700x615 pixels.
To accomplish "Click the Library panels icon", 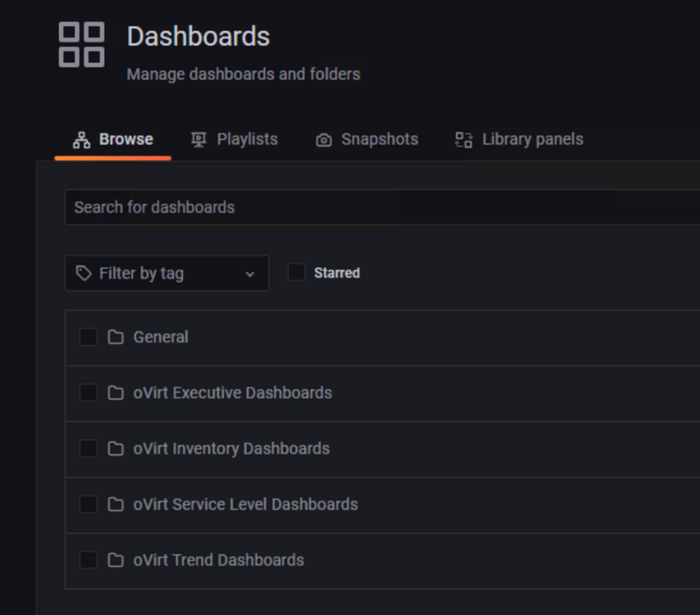I will pyautogui.click(x=464, y=140).
